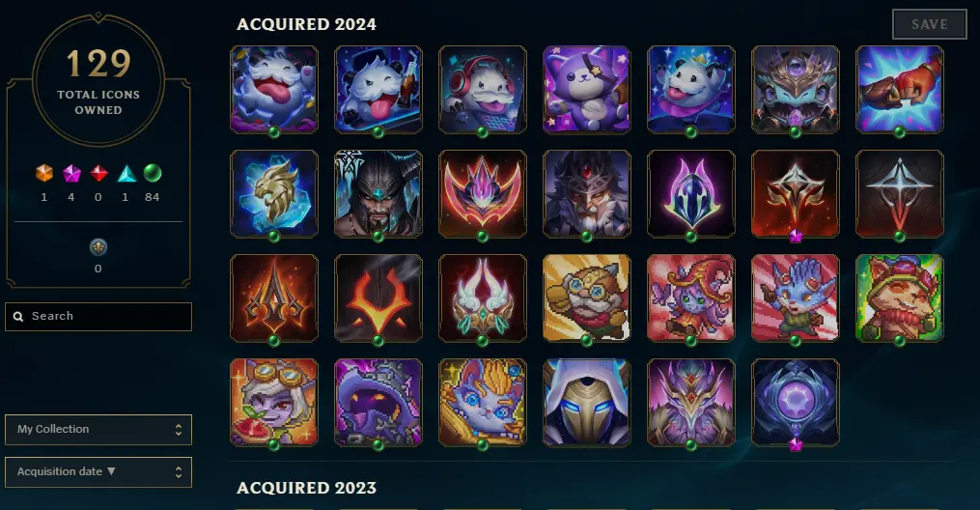Click the Acquired 2023 section heading
Screen dimensions: 980x510
pyautogui.click(x=306, y=488)
